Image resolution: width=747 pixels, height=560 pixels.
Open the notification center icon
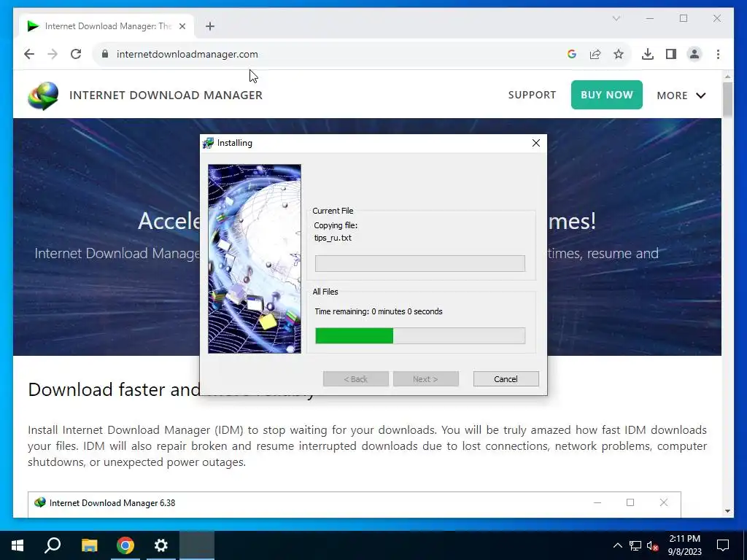point(723,545)
